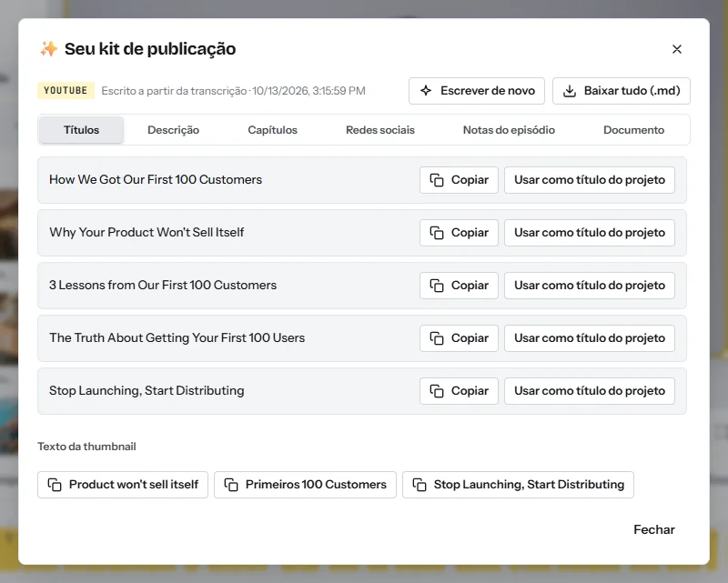728x583 pixels.
Task: Copy thumbnail text Primeiros 100 Customers
Action: (305, 485)
